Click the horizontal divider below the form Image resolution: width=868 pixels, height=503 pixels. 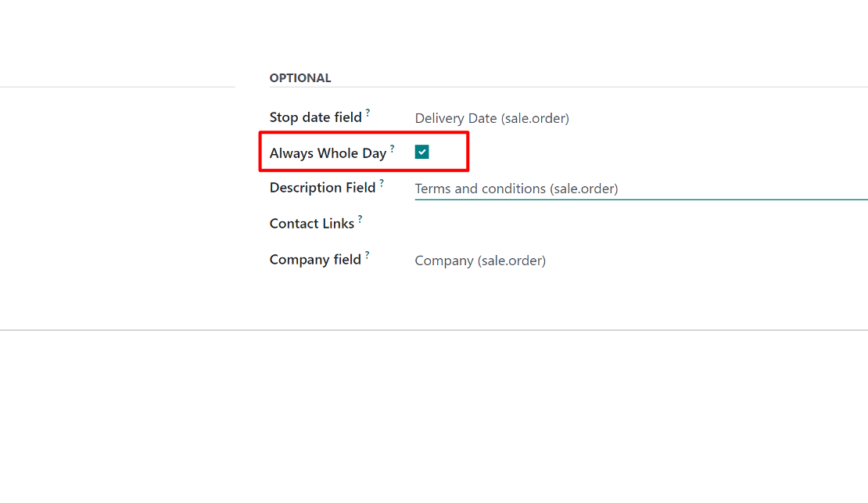click(434, 330)
